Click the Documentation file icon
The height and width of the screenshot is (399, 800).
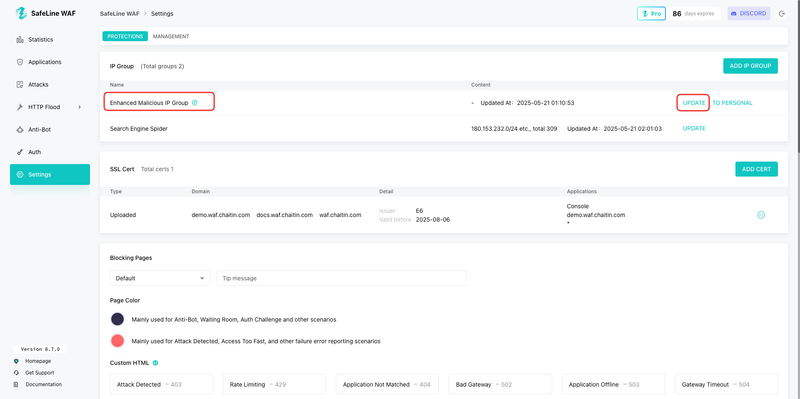(x=16, y=384)
